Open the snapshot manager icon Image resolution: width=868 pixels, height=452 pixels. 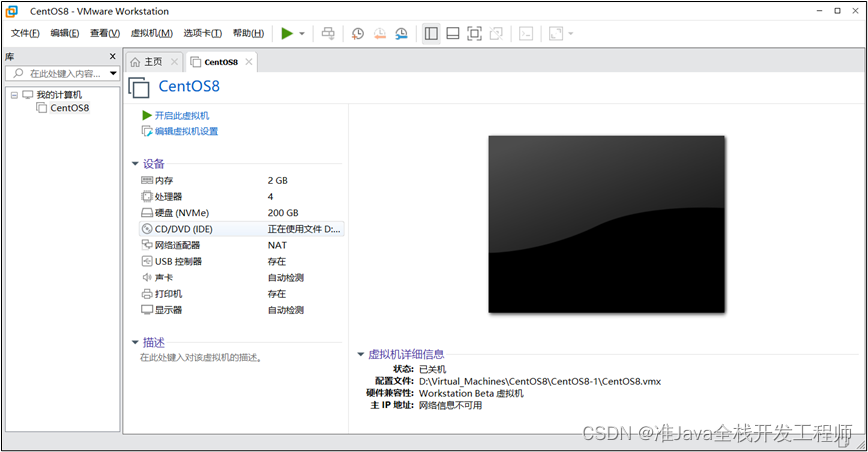coord(401,34)
